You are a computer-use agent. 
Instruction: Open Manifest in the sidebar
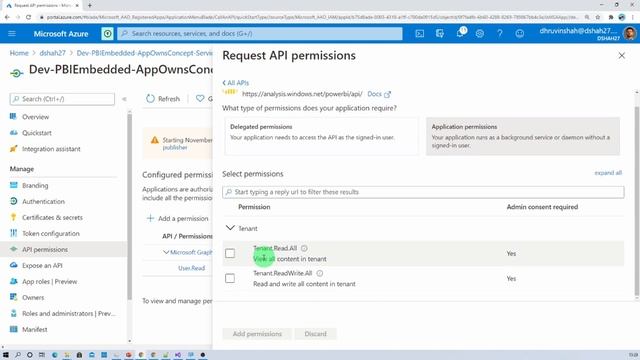[35, 329]
